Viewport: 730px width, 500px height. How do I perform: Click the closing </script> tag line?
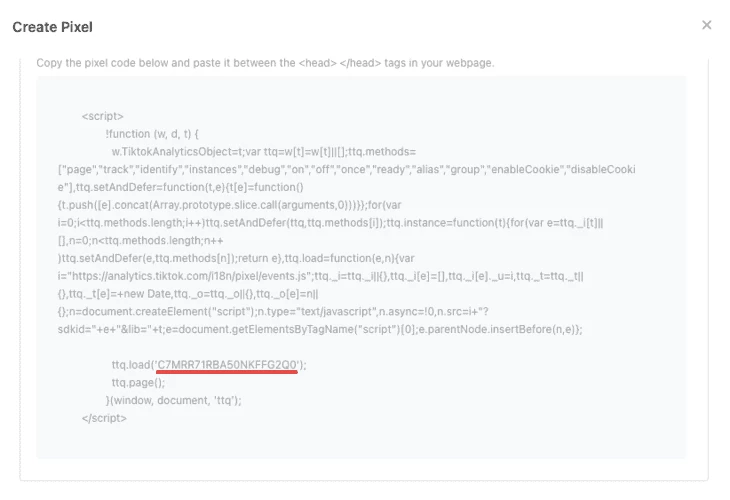[104, 418]
